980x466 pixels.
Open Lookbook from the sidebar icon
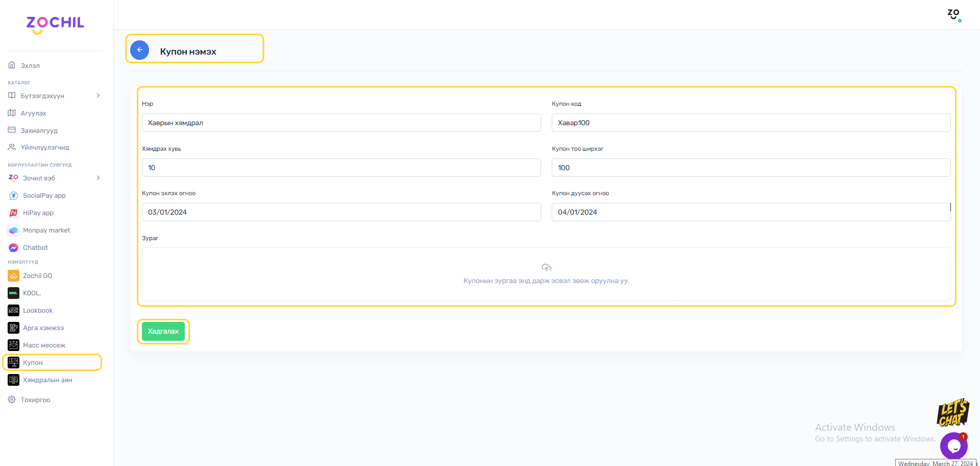[x=14, y=311]
